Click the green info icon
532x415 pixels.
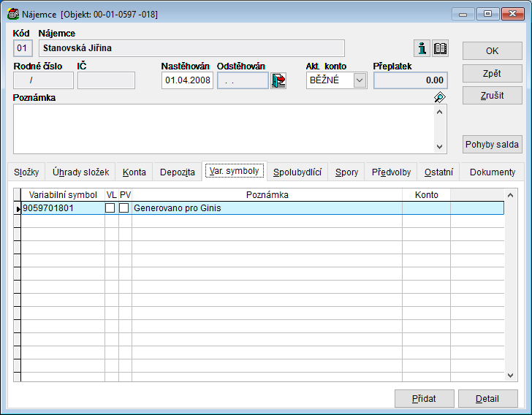(x=422, y=49)
